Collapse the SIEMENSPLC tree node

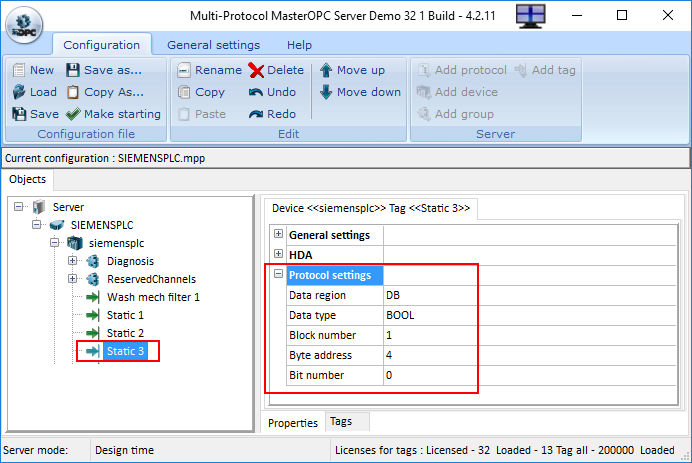point(36,225)
